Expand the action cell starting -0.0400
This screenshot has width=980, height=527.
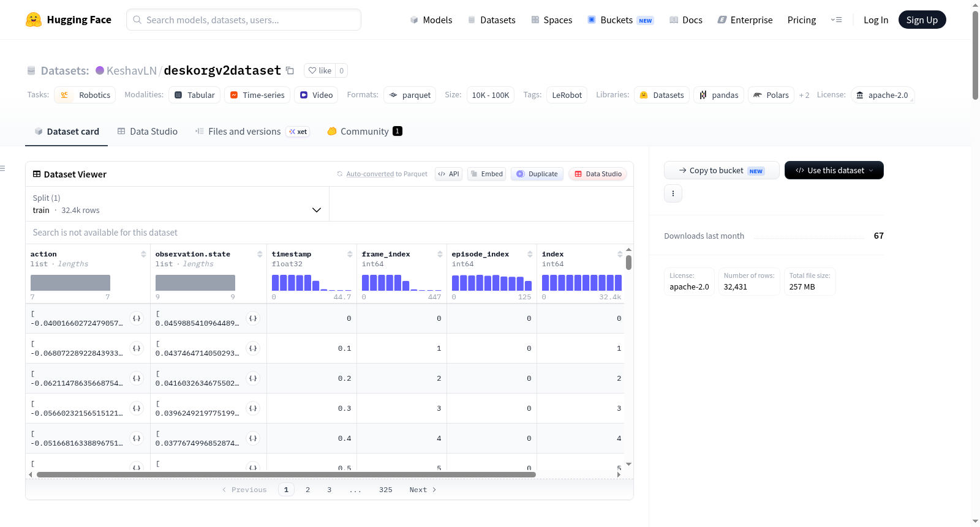(x=137, y=318)
